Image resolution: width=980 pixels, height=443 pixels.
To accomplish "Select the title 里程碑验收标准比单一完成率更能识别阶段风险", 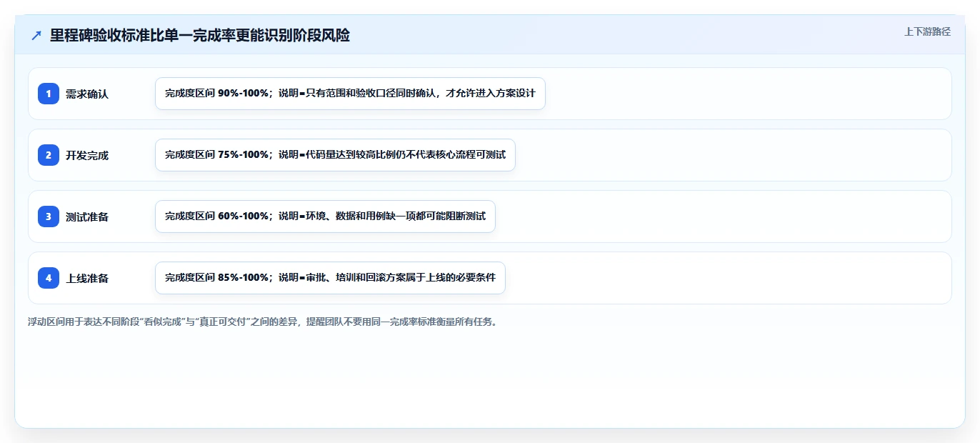I will [200, 36].
